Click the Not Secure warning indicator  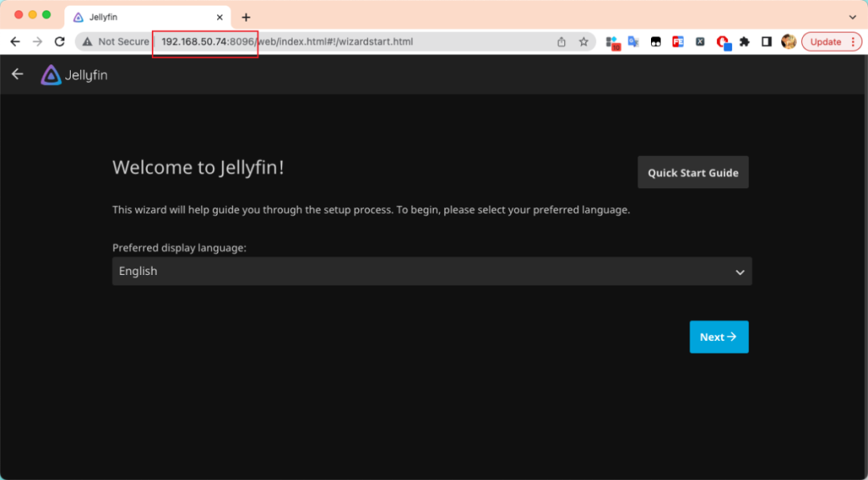point(116,42)
